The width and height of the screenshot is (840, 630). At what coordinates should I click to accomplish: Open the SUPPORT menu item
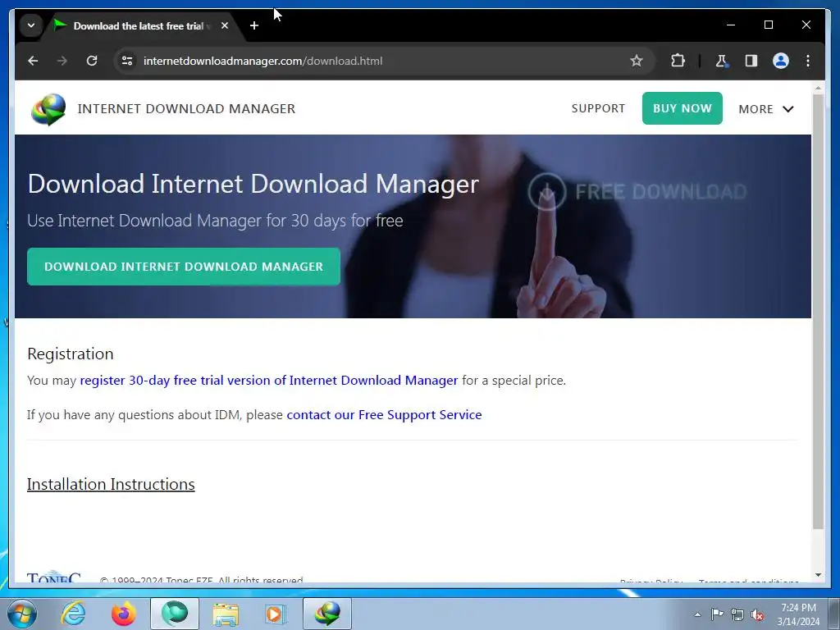click(x=598, y=108)
